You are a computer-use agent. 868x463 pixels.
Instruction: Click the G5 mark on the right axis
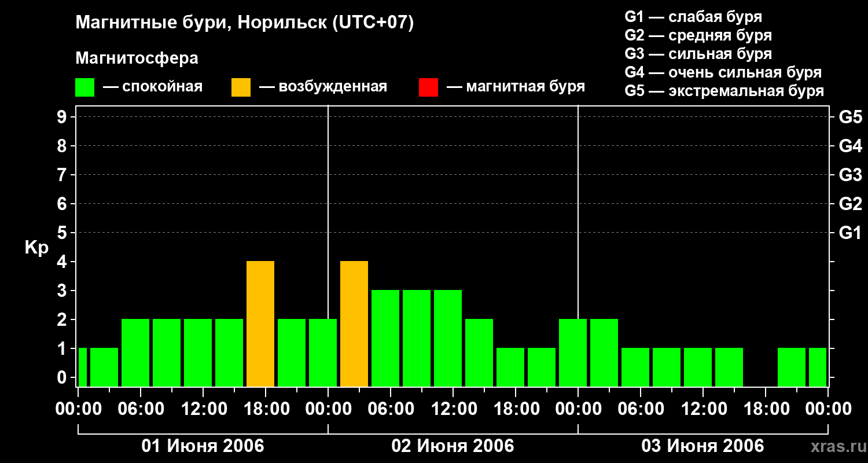tap(850, 117)
